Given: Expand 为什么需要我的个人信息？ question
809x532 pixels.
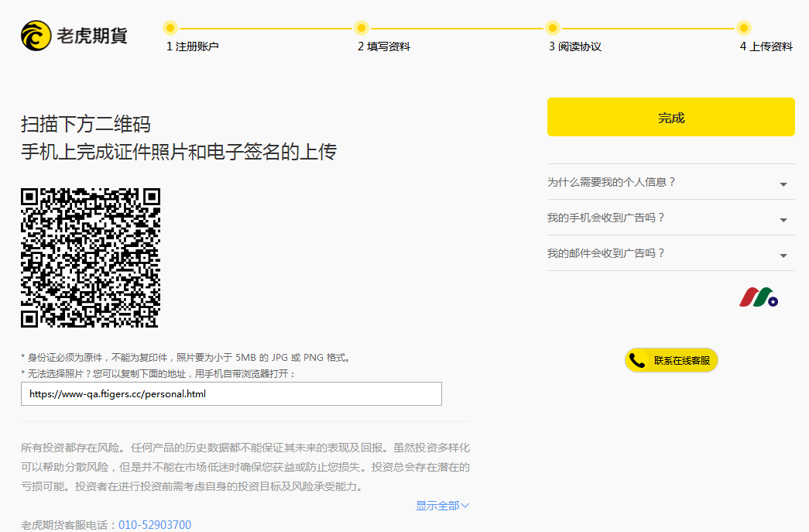Looking at the screenshot, I should [x=670, y=182].
